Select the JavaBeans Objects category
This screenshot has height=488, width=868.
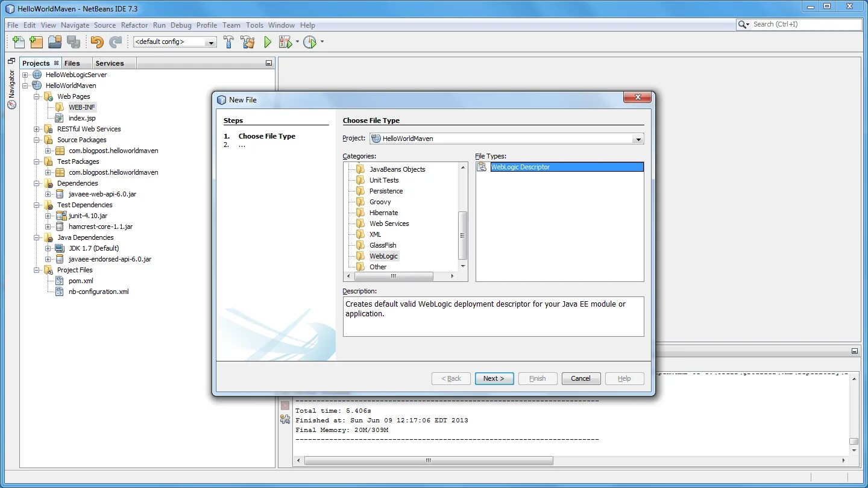click(x=397, y=169)
